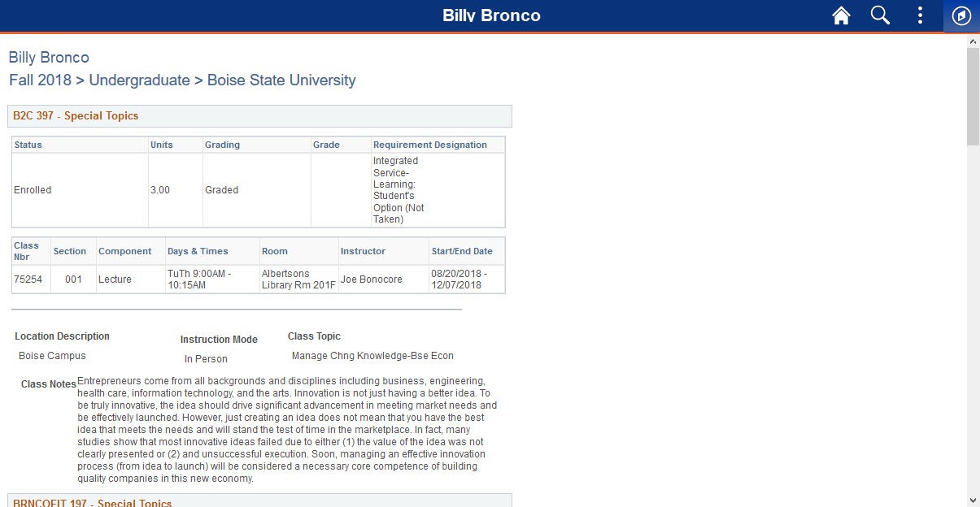
Task: Click the Class Topic label
Action: pyautogui.click(x=314, y=336)
